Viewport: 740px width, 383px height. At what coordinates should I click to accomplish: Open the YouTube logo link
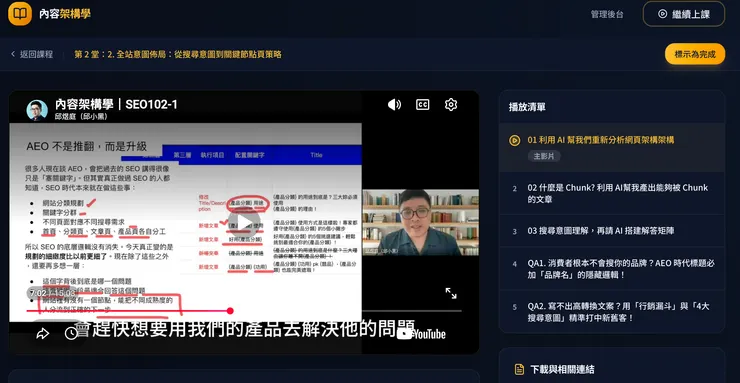pyautogui.click(x=421, y=334)
